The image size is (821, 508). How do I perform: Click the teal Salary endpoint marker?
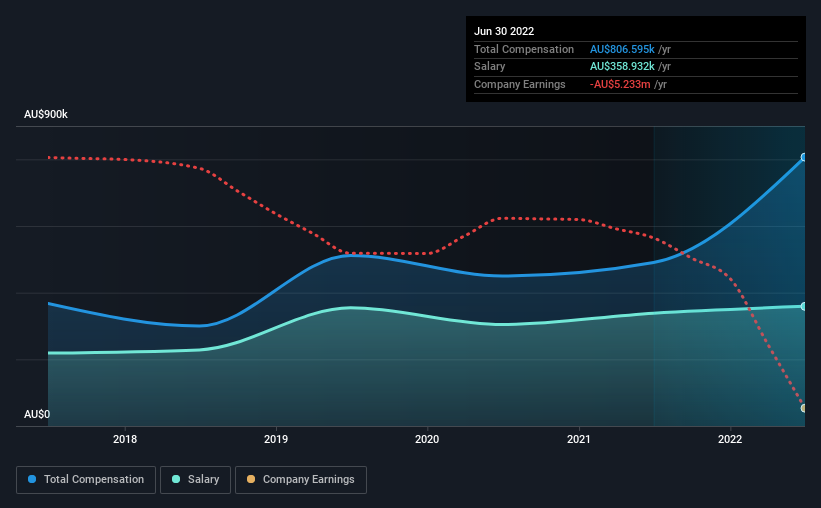[x=804, y=306]
